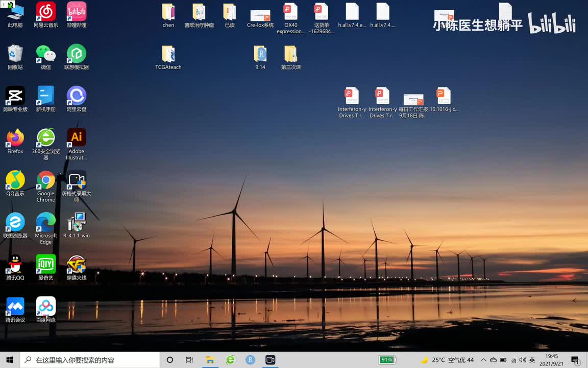Open File Explorer from the taskbar

210,360
